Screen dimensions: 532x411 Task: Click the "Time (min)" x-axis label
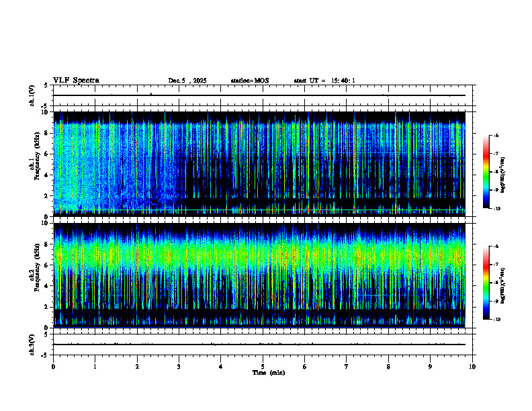coord(269,373)
